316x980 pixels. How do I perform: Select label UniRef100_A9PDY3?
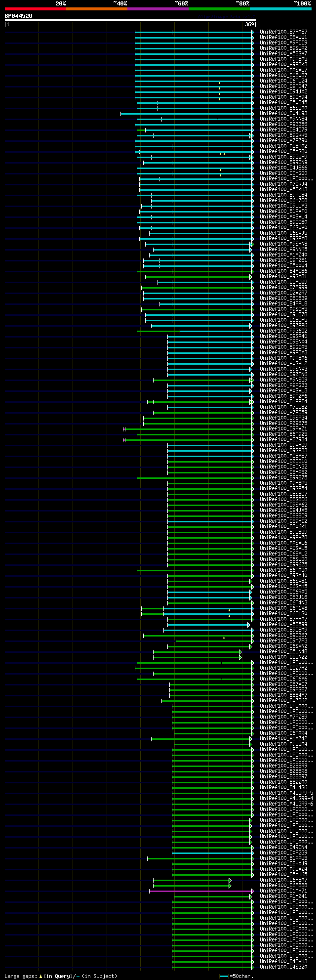point(283,352)
